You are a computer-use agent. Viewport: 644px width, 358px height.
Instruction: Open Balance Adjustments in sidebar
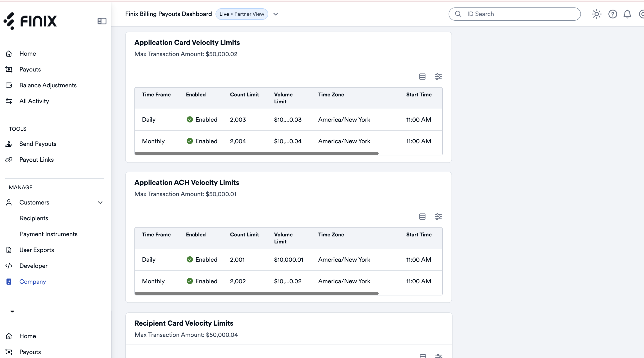point(48,85)
